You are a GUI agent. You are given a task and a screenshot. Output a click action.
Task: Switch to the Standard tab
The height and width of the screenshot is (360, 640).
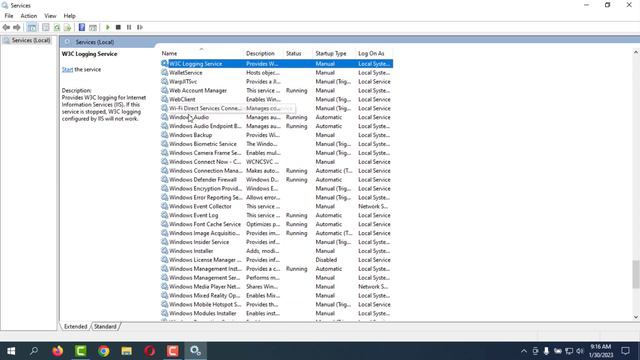[x=105, y=327]
